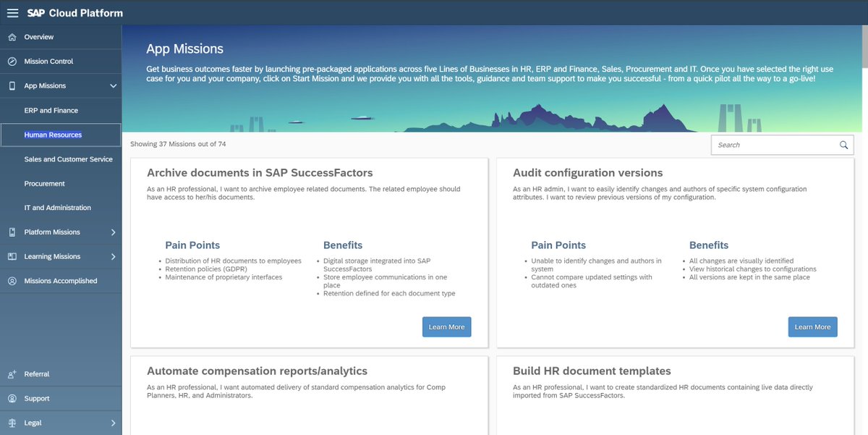Image resolution: width=868 pixels, height=435 pixels.
Task: Open Build HR document templates title
Action: [x=592, y=371]
